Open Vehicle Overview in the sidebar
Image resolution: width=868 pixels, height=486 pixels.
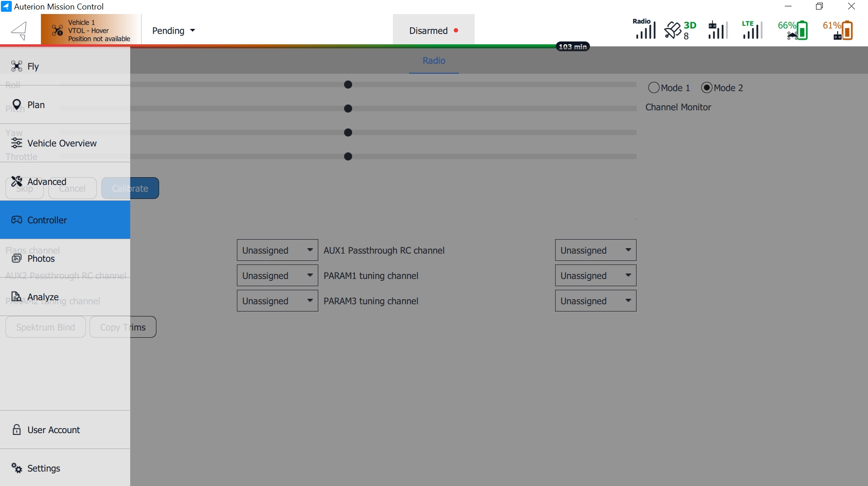point(62,143)
